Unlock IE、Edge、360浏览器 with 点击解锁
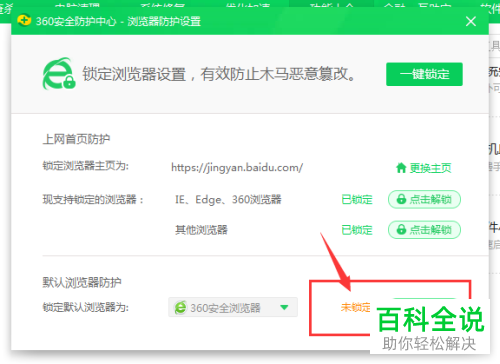 pyautogui.click(x=424, y=199)
